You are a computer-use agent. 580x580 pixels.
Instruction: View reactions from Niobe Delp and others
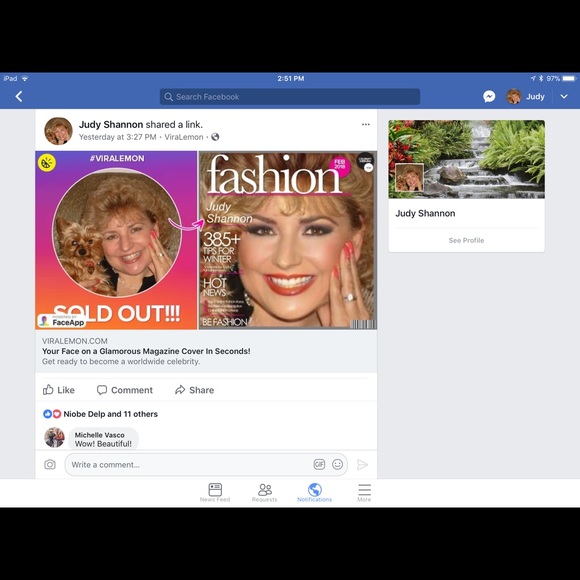pyautogui.click(x=111, y=414)
